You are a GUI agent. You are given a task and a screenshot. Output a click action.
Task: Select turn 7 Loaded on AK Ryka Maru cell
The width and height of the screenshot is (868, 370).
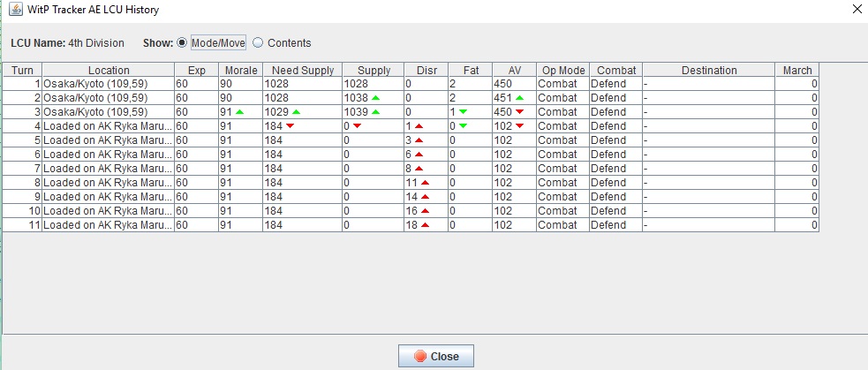[109, 169]
